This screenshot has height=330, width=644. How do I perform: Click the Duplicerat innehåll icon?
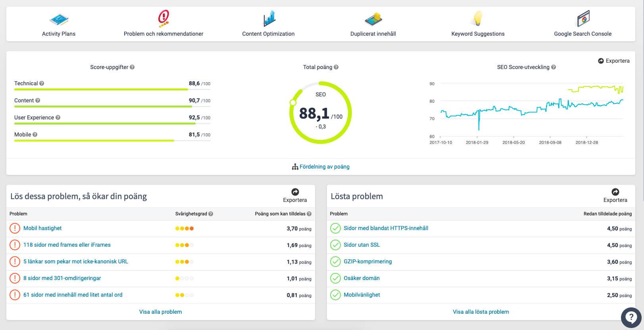373,19
